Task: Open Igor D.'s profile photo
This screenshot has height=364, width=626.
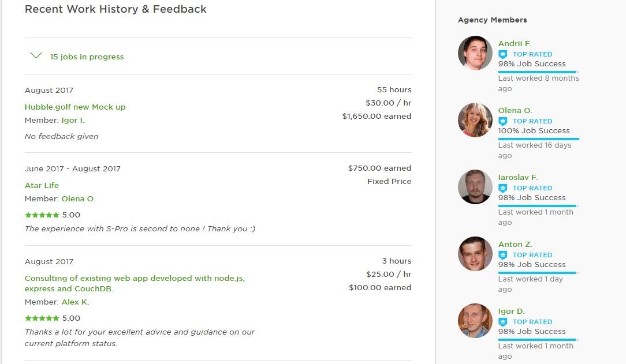Action: coord(475,321)
